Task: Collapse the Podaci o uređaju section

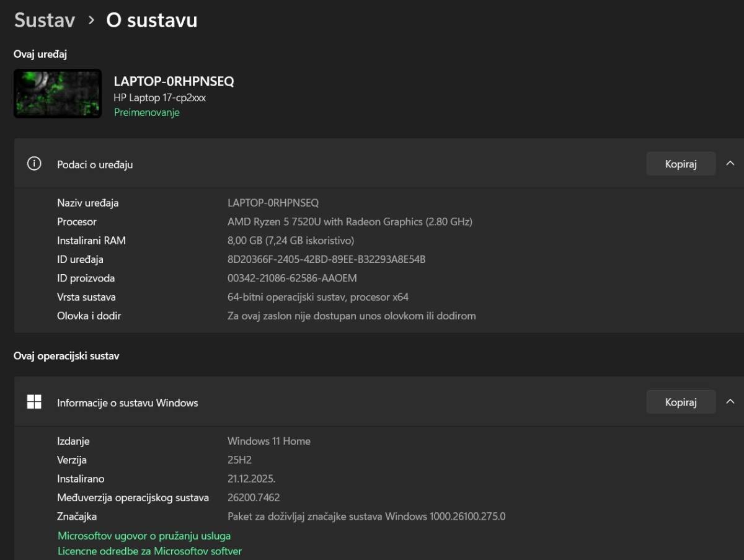Action: 729,164
